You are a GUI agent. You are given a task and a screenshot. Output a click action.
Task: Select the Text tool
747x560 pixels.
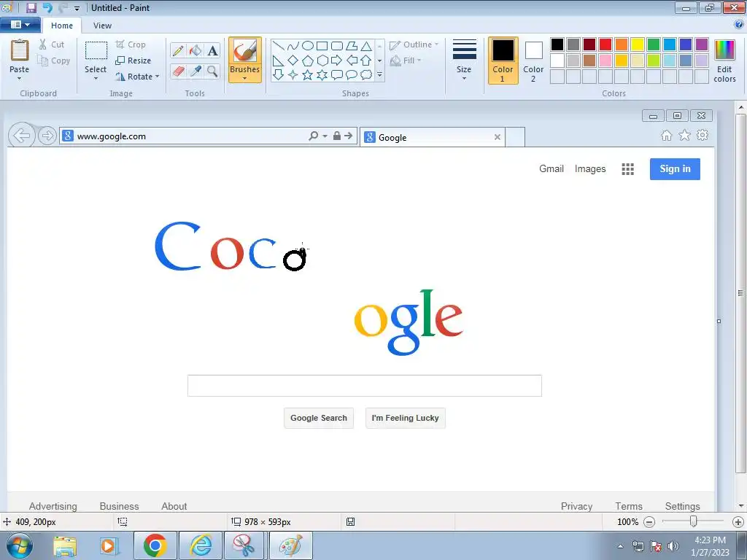coord(212,50)
